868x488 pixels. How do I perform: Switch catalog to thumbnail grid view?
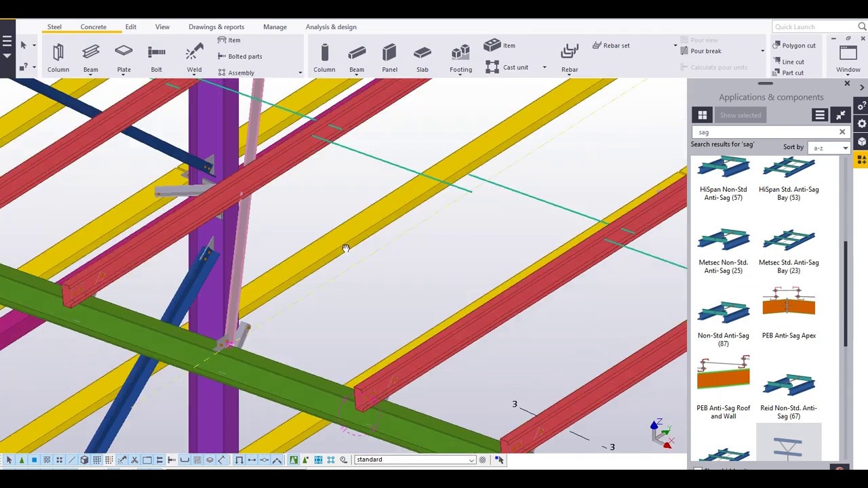pyautogui.click(x=703, y=115)
